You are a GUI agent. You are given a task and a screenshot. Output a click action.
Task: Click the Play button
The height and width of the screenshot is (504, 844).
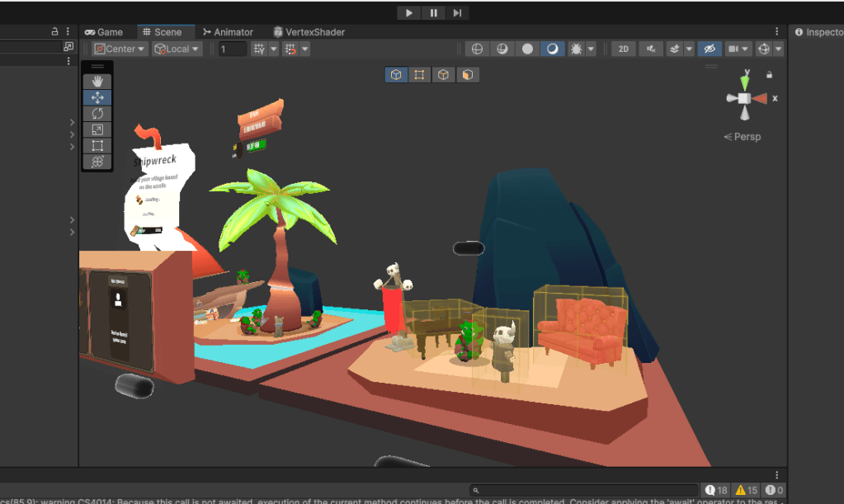(409, 12)
